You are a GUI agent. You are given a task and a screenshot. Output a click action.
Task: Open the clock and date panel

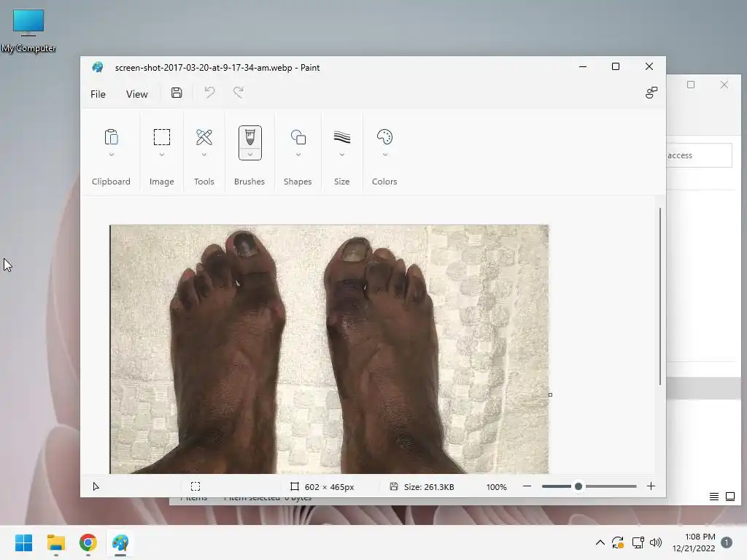tap(694, 542)
